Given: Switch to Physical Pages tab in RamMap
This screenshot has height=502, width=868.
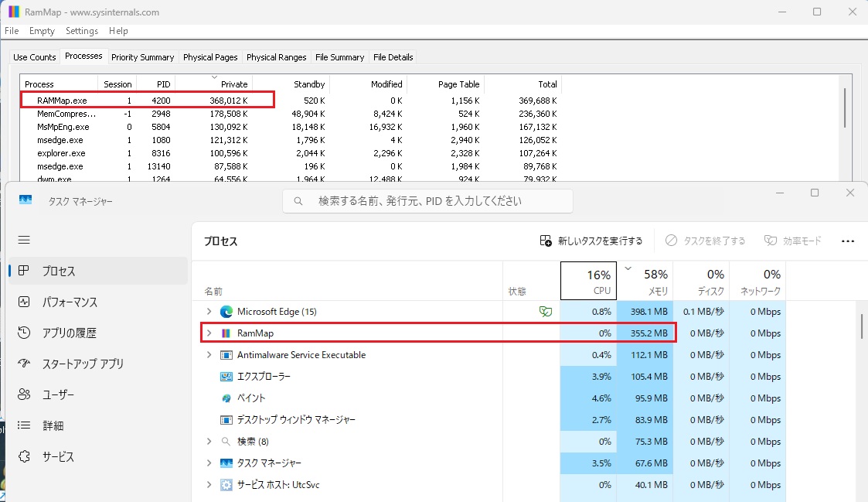Looking at the screenshot, I should [210, 57].
